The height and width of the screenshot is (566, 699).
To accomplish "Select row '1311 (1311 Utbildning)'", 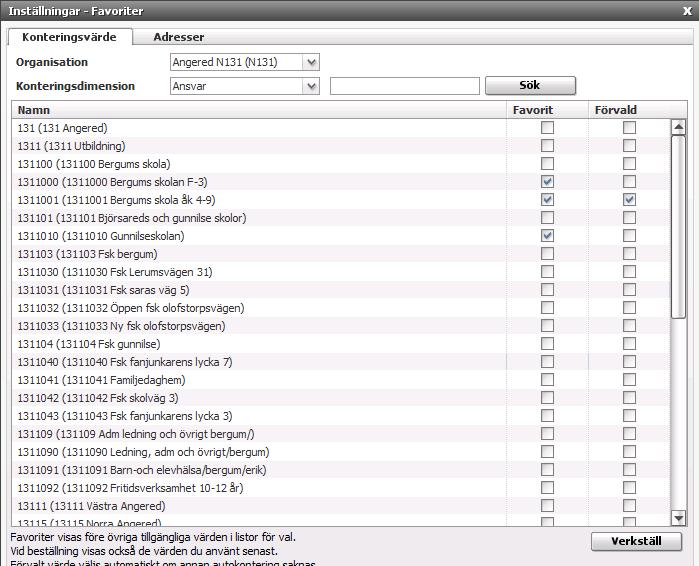I will 341,146.
